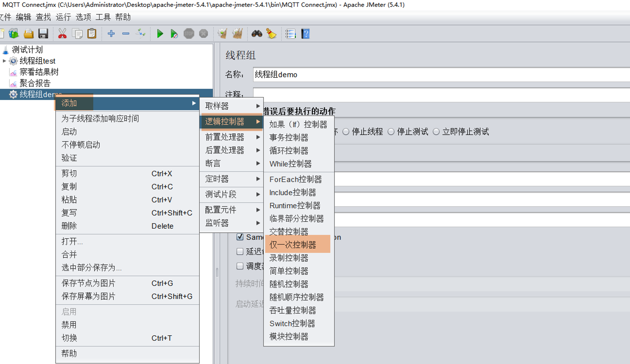Screen dimensions: 630x364
Task: Click 禁用 in context menu
Action: 127,325
